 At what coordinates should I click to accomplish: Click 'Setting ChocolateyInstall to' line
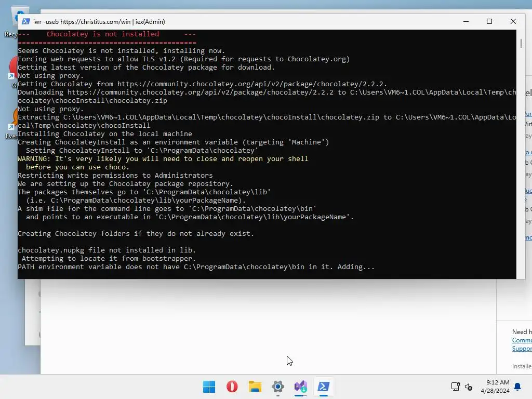click(x=142, y=151)
